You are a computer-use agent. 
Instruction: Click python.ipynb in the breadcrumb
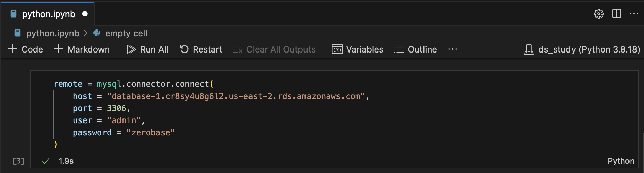pos(53,33)
